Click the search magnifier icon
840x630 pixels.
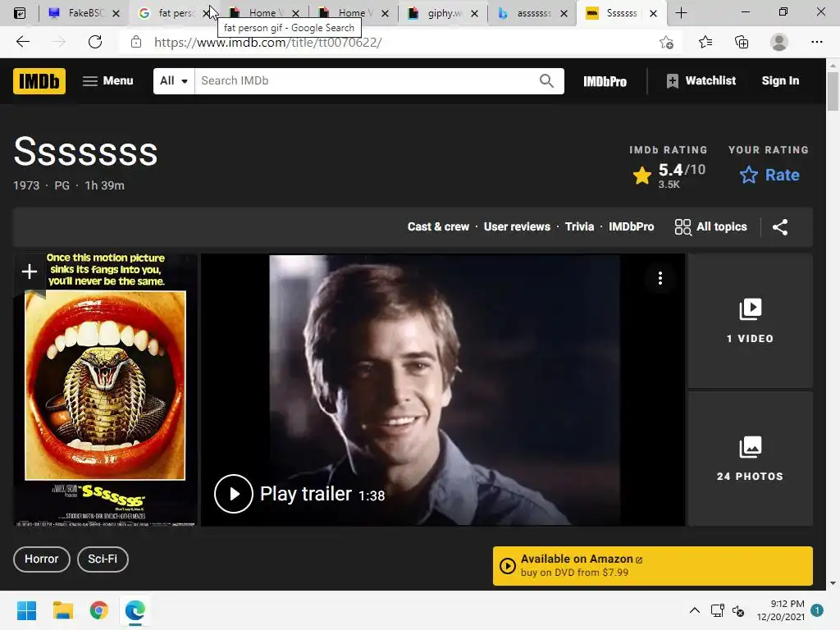tap(546, 81)
